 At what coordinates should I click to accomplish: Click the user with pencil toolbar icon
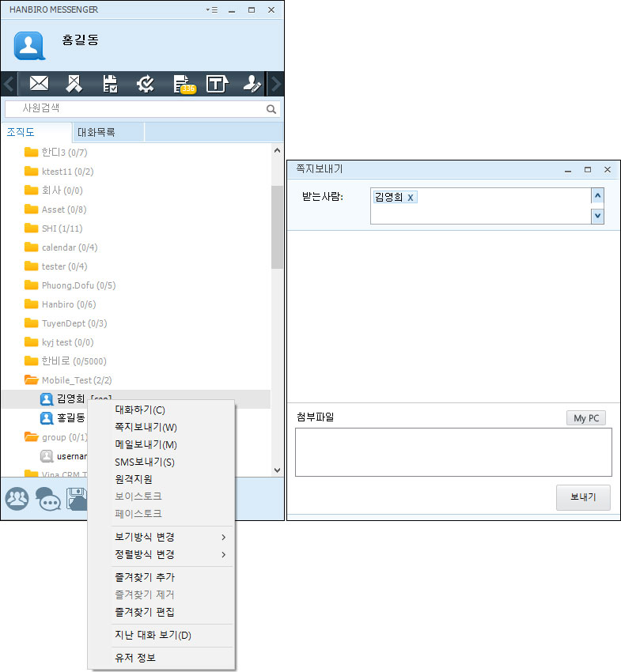[252, 84]
